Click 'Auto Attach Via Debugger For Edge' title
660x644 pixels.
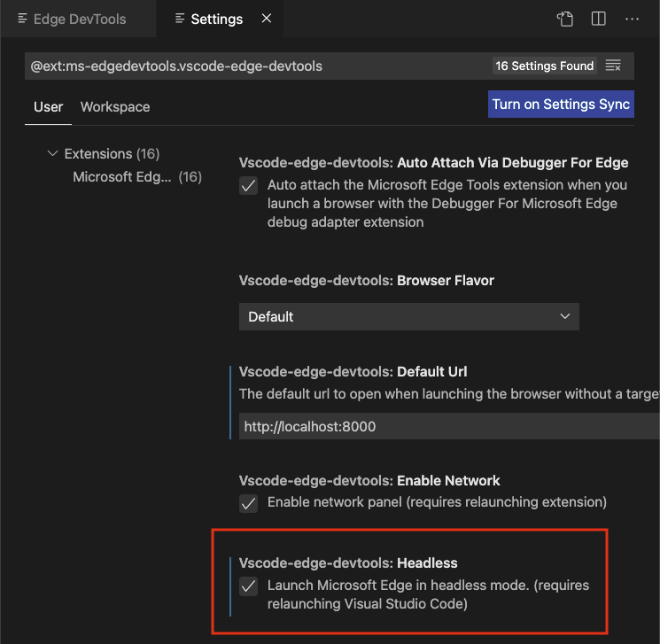(433, 163)
